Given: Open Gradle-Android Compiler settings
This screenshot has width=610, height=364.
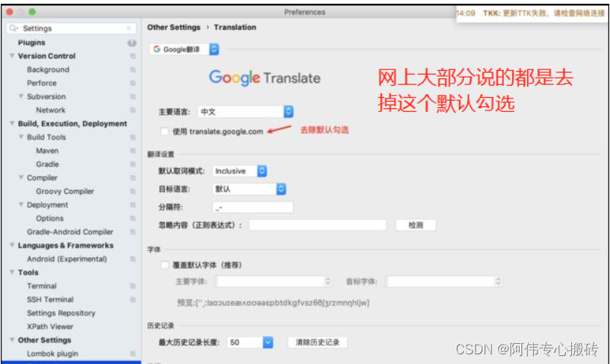Looking at the screenshot, I should [70, 232].
